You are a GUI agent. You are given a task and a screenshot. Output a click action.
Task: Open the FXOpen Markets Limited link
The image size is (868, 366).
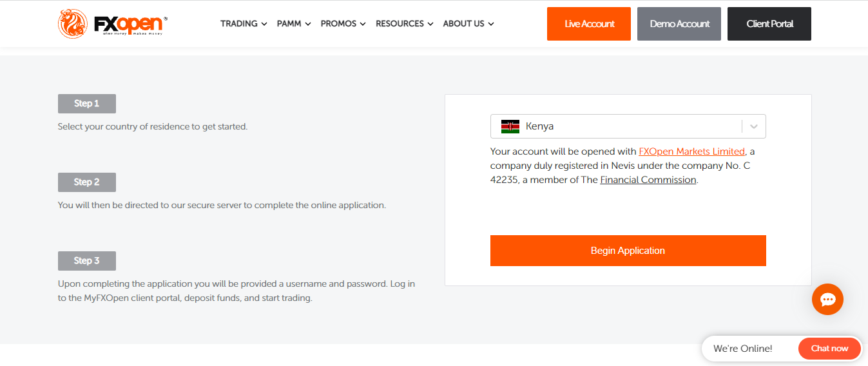[691, 151]
